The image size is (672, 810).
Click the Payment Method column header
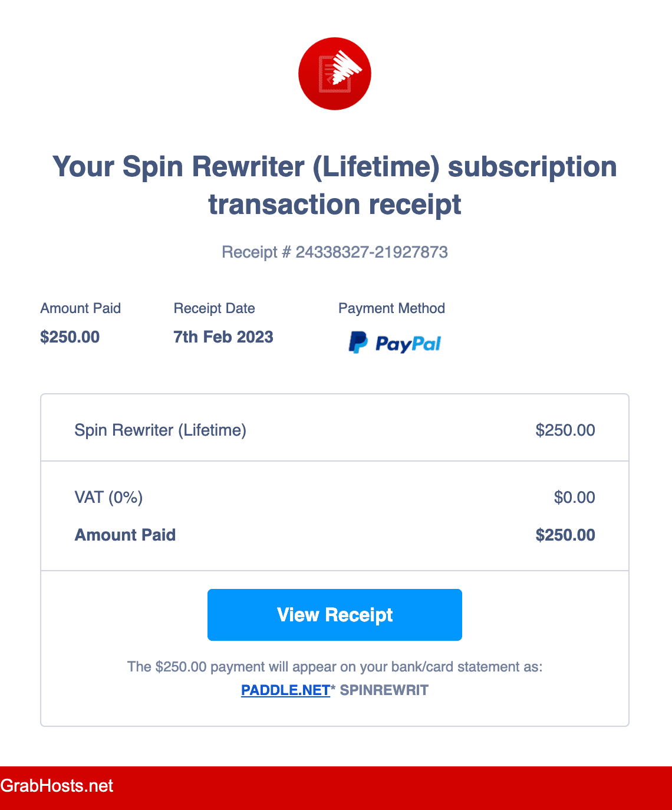pyautogui.click(x=391, y=308)
